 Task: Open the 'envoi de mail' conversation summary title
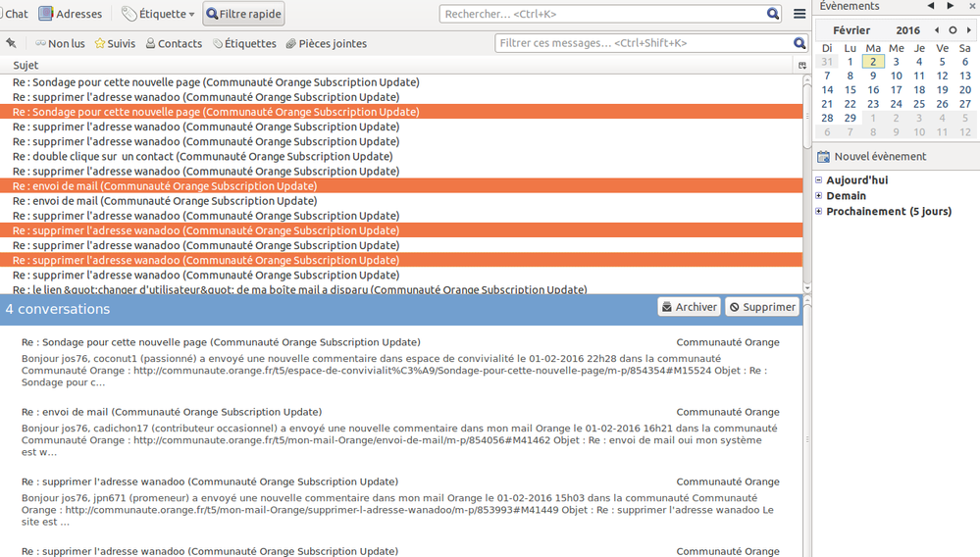pos(172,412)
